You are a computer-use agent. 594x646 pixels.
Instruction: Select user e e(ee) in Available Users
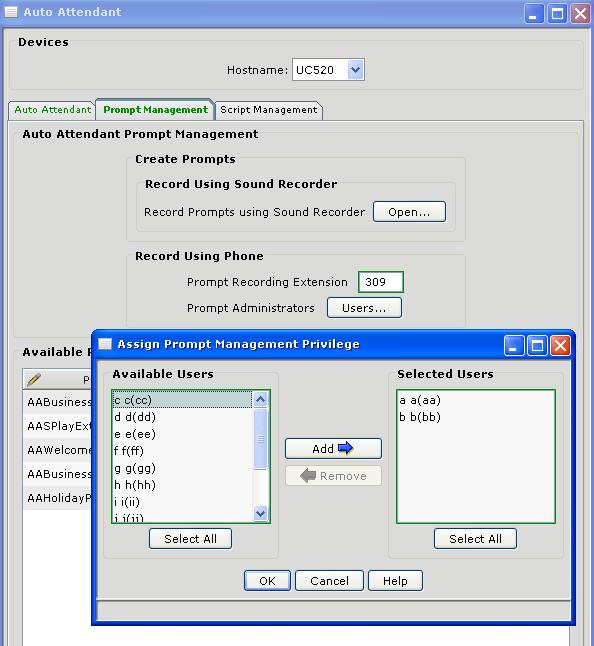[x=182, y=434]
